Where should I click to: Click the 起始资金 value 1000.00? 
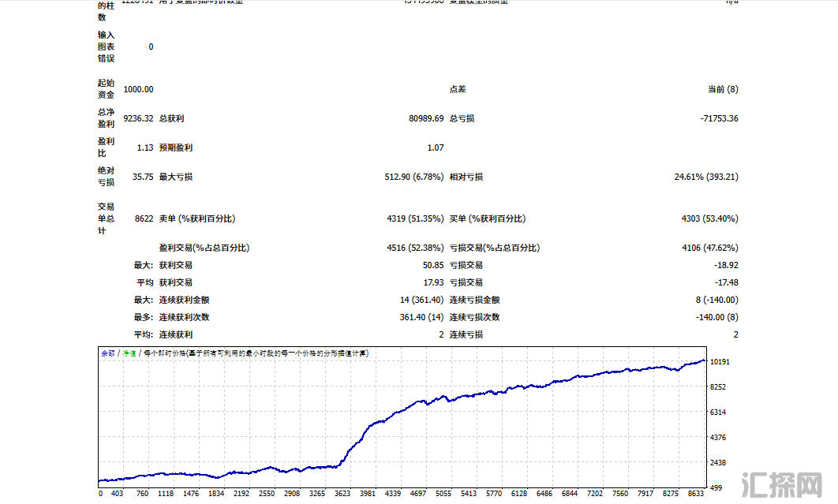pos(138,90)
